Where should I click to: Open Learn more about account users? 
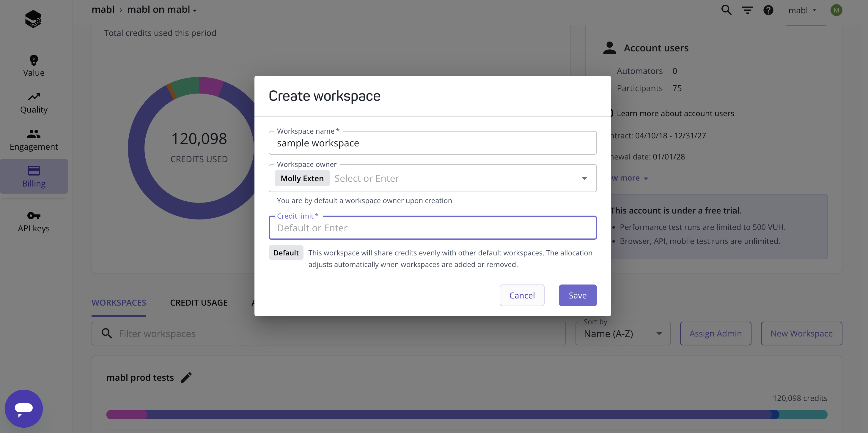(675, 113)
